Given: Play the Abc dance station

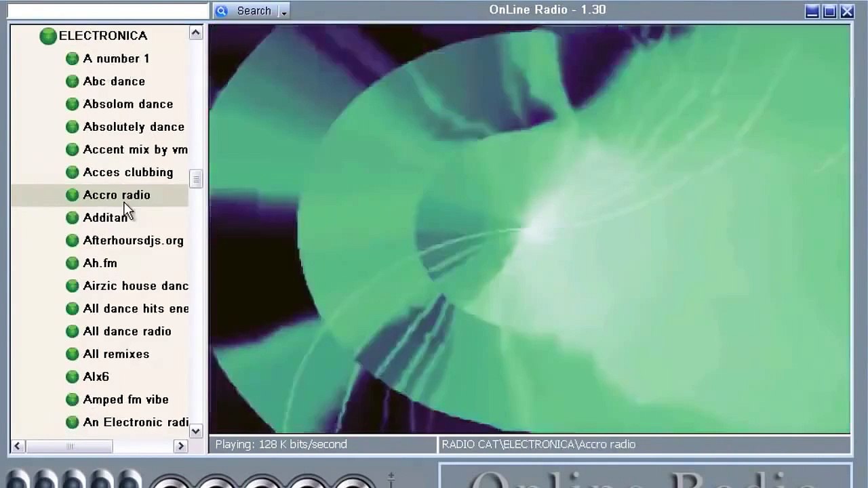Looking at the screenshot, I should [x=114, y=81].
